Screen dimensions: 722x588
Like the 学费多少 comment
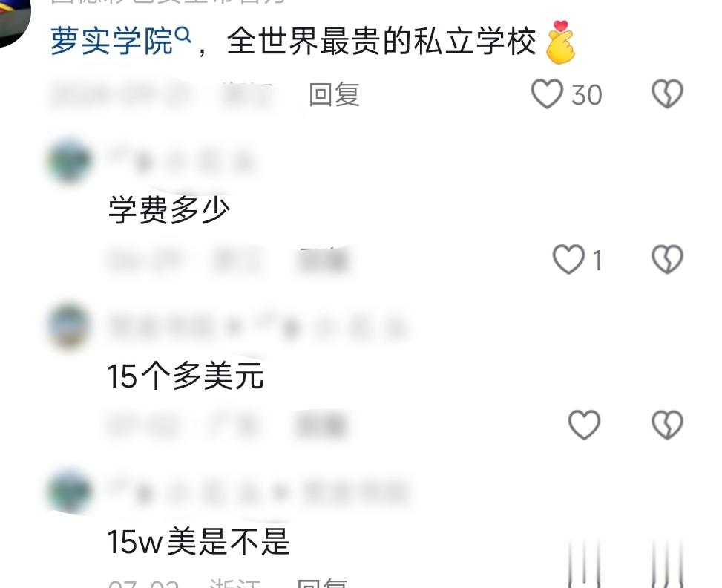pos(568,259)
